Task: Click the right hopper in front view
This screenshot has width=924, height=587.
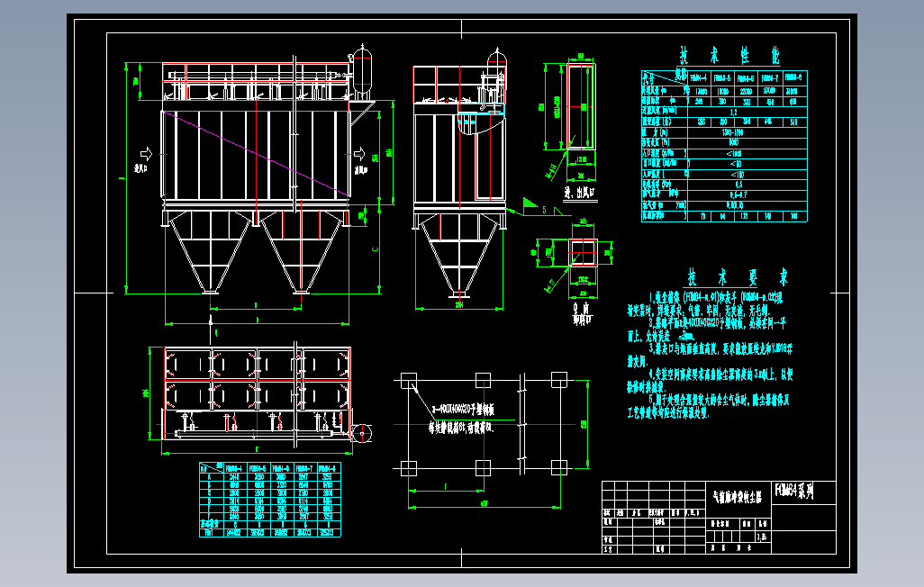Action: click(301, 252)
